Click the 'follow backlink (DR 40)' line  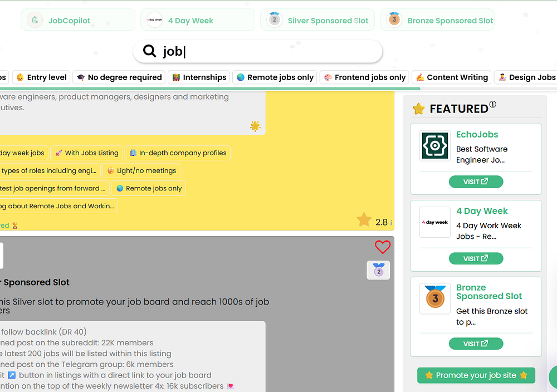[x=43, y=332]
